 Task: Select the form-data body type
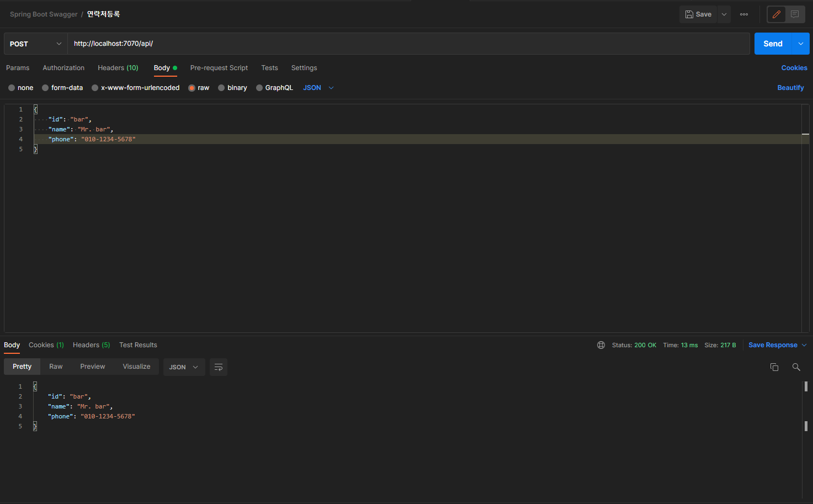62,88
